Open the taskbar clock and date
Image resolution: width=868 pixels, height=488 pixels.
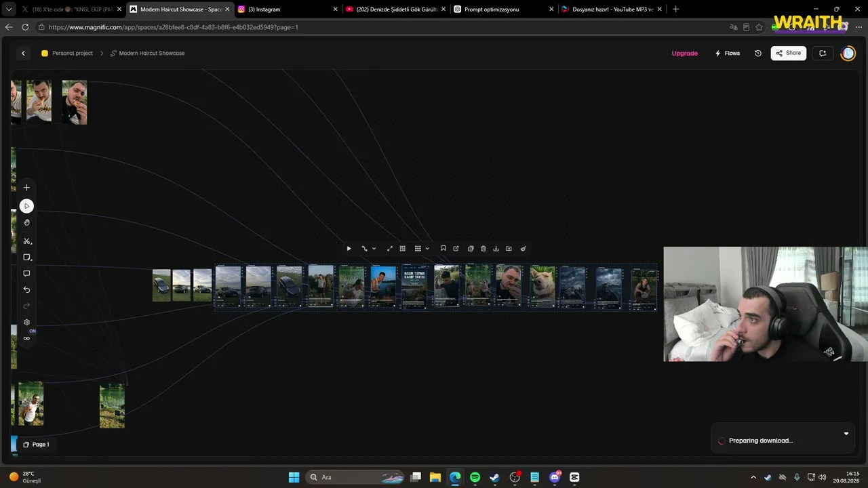click(848, 477)
